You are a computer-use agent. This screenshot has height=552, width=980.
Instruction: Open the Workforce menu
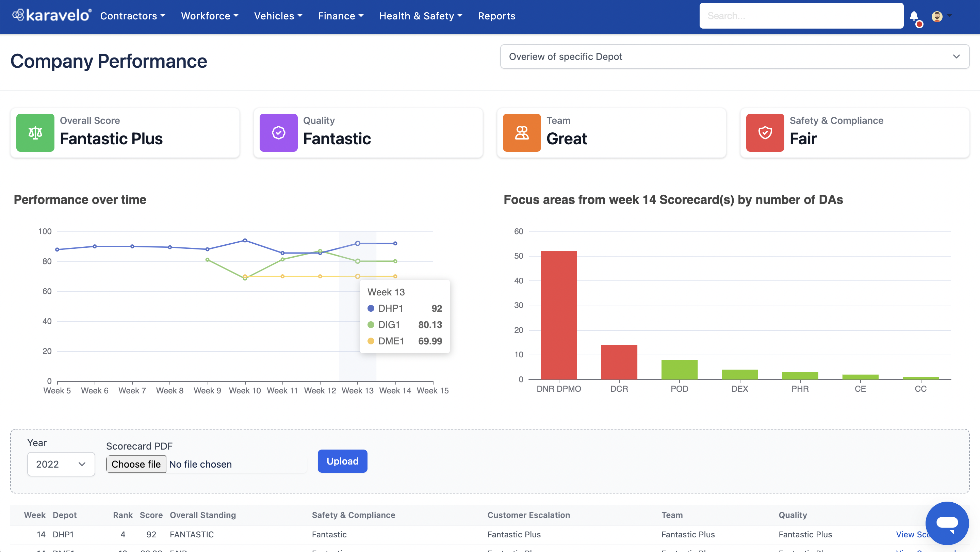[x=210, y=16]
